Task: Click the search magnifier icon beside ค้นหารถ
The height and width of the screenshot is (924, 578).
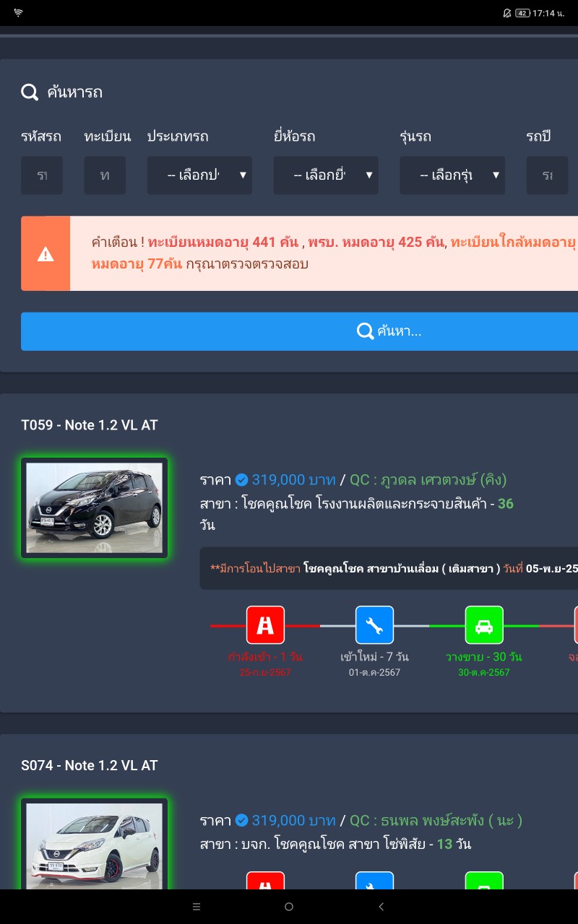Action: 30,92
